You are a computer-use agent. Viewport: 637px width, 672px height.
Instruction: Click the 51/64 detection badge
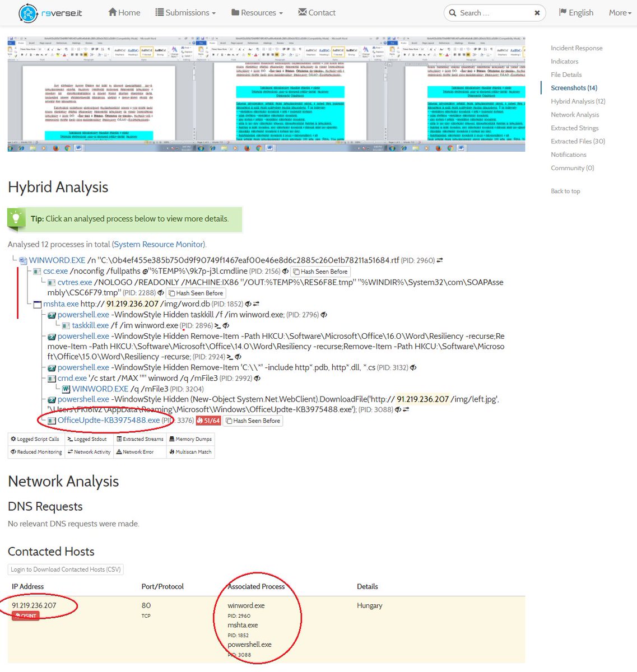[x=208, y=421]
